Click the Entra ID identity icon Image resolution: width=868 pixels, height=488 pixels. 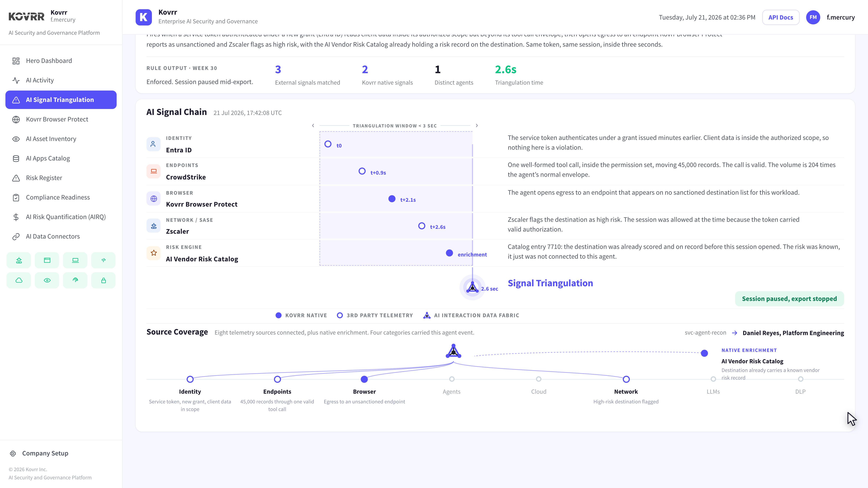coord(153,144)
